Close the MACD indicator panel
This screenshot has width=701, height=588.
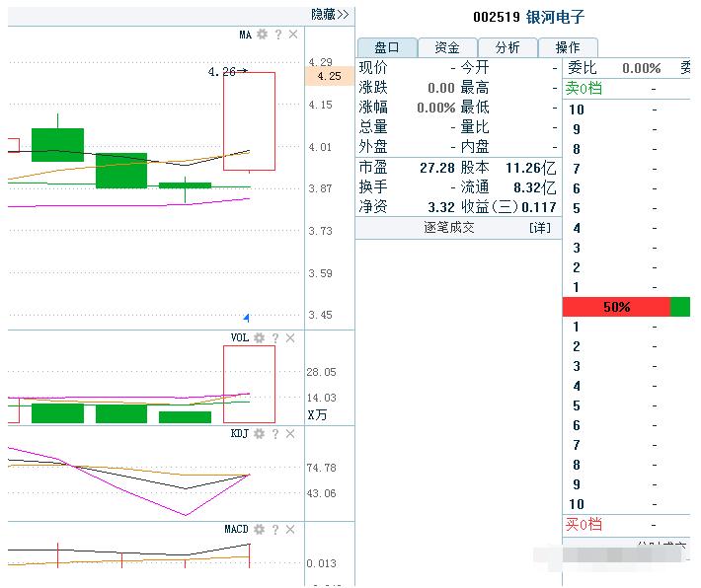coord(290,529)
